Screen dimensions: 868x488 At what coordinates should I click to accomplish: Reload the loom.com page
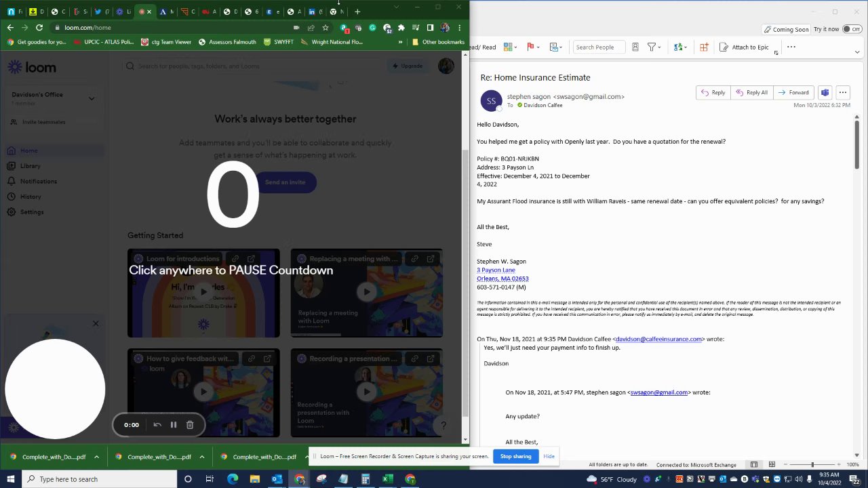(x=39, y=28)
